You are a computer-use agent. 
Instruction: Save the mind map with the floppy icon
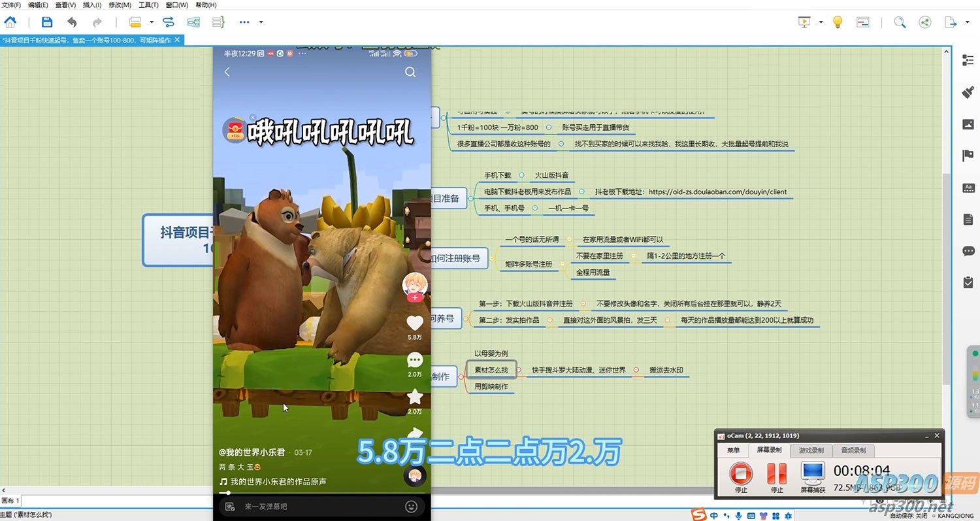pyautogui.click(x=47, y=22)
